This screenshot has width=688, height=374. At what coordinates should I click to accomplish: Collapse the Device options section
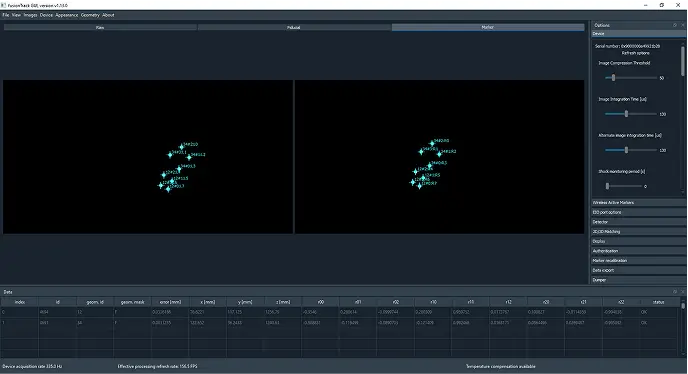point(638,34)
